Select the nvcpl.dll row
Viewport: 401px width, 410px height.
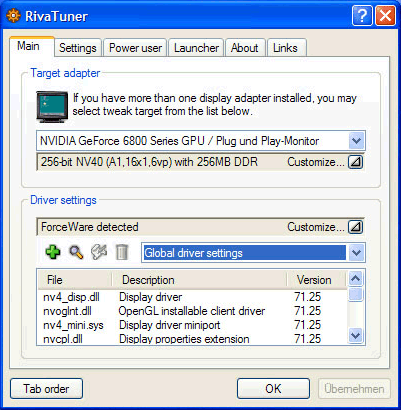click(x=192, y=339)
